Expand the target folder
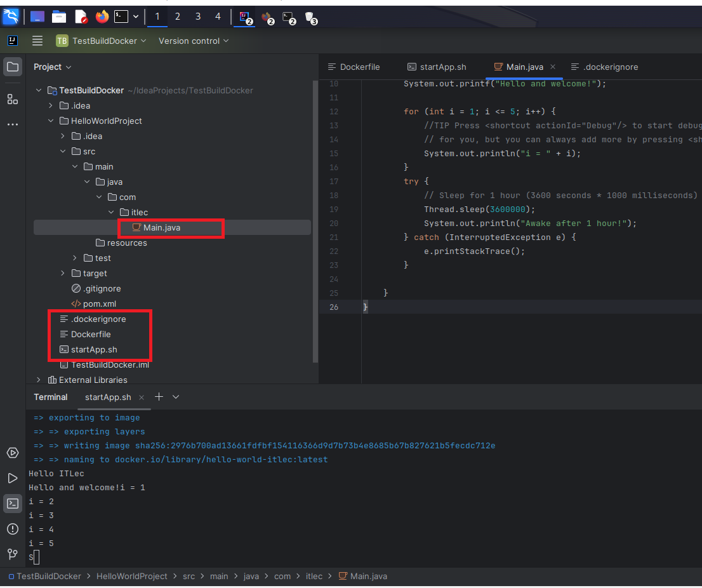702x588 pixels. [63, 273]
